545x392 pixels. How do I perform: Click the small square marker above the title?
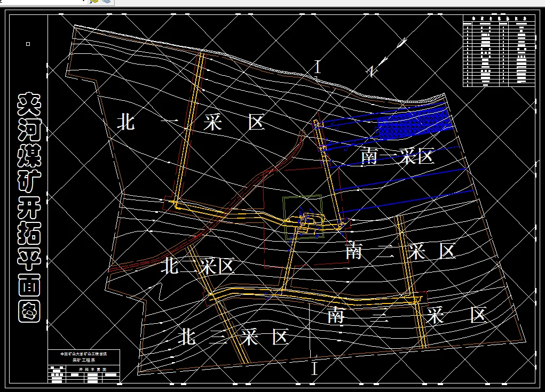click(x=28, y=44)
